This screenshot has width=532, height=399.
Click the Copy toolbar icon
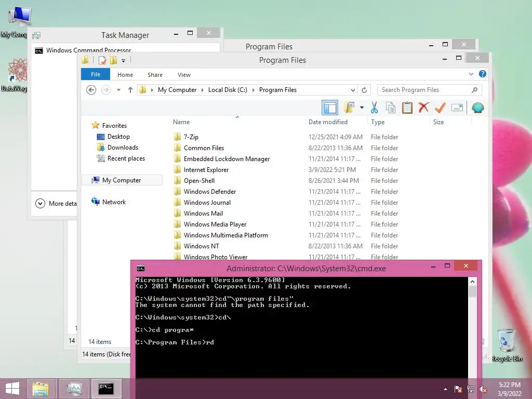point(391,108)
